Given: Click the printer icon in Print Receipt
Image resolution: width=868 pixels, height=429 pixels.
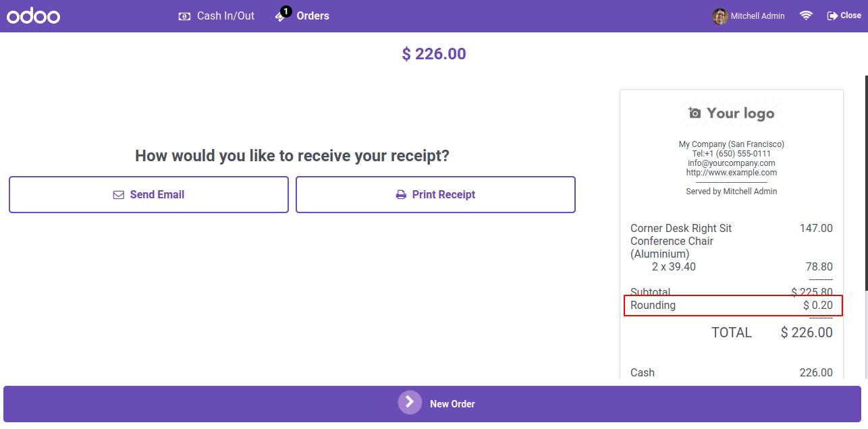Looking at the screenshot, I should [401, 195].
